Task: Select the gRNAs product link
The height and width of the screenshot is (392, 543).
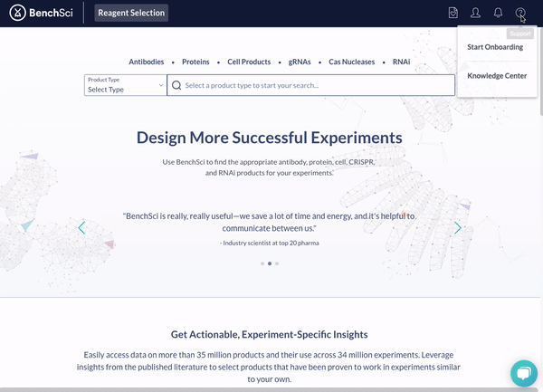Action: pyautogui.click(x=300, y=62)
